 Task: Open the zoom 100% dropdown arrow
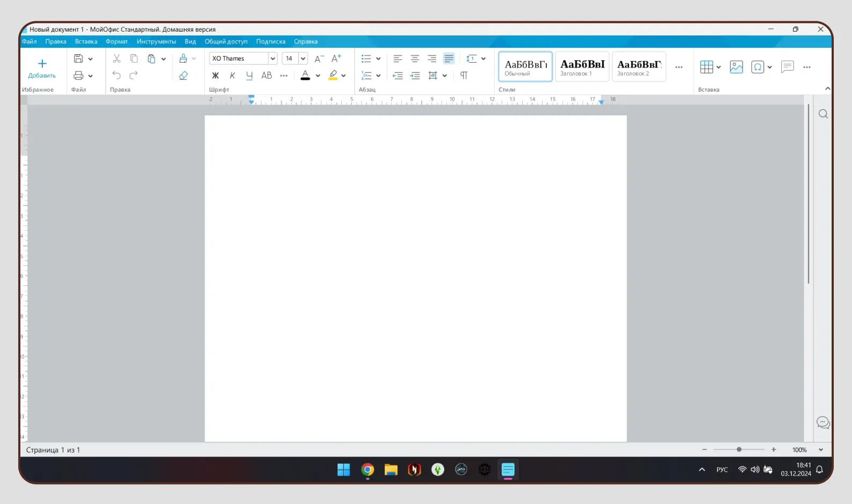(820, 450)
